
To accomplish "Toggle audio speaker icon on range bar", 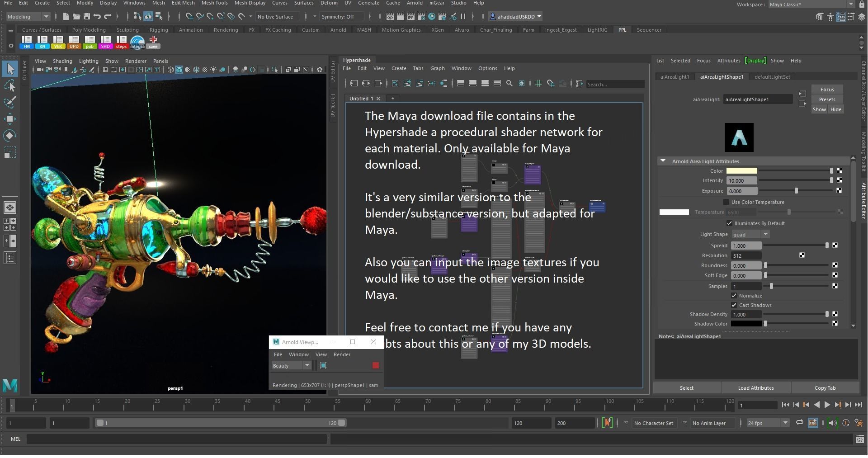I will 833,423.
